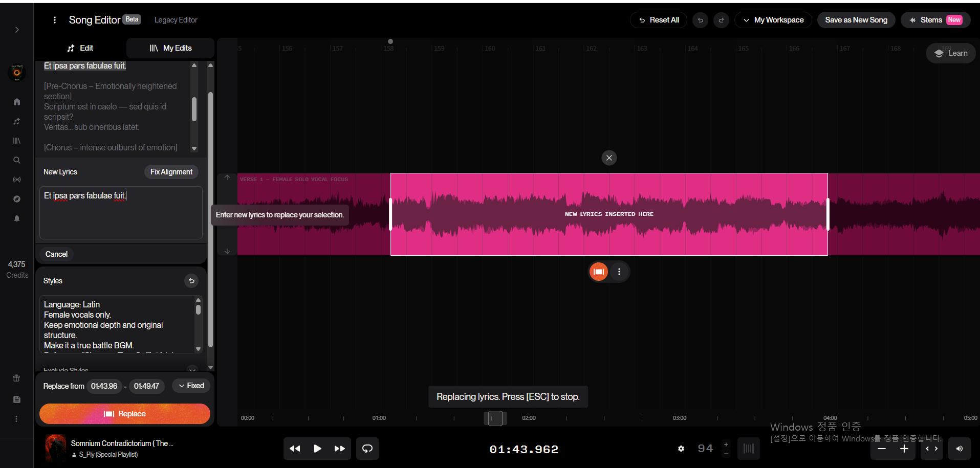Expand the left sidebar with the chevron

(x=17, y=30)
